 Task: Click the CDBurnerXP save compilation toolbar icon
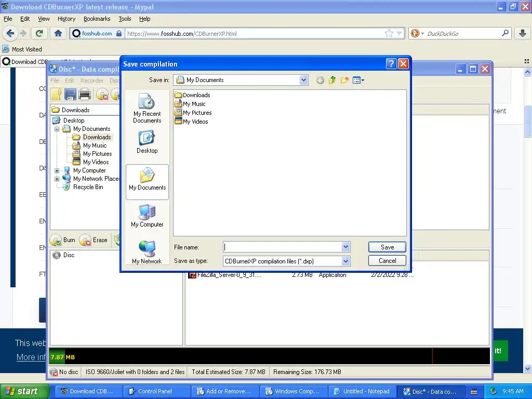tap(70, 94)
